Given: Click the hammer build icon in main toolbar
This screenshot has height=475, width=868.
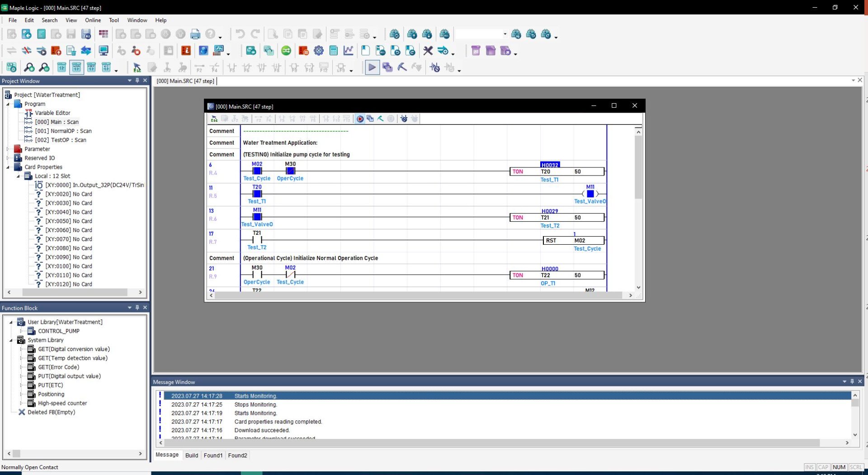Looking at the screenshot, I should 402,68.
